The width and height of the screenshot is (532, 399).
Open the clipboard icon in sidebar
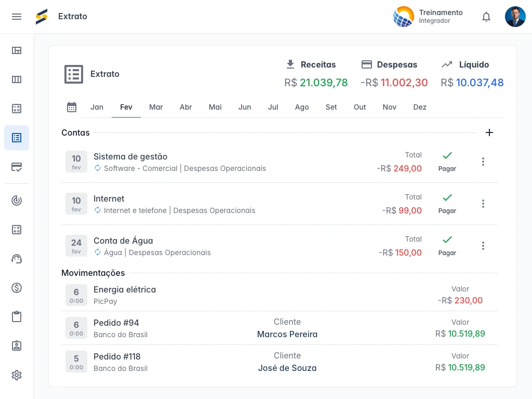pyautogui.click(x=17, y=317)
